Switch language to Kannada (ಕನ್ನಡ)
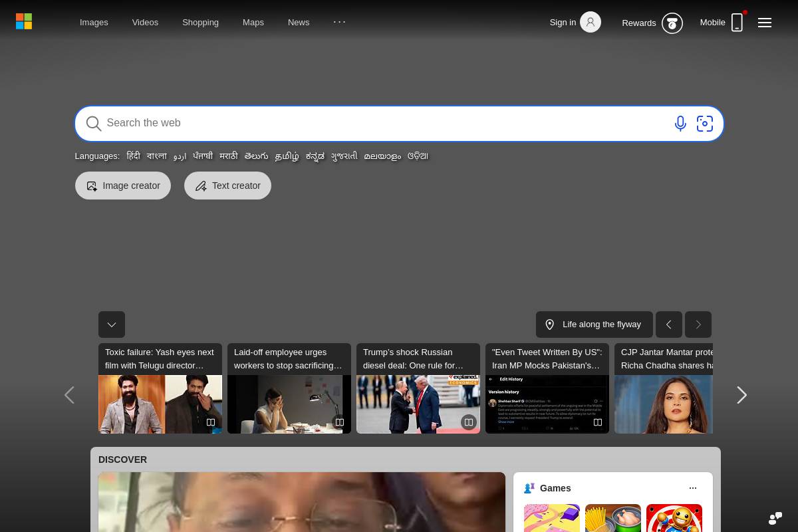The width and height of the screenshot is (798, 532). click(x=315, y=156)
